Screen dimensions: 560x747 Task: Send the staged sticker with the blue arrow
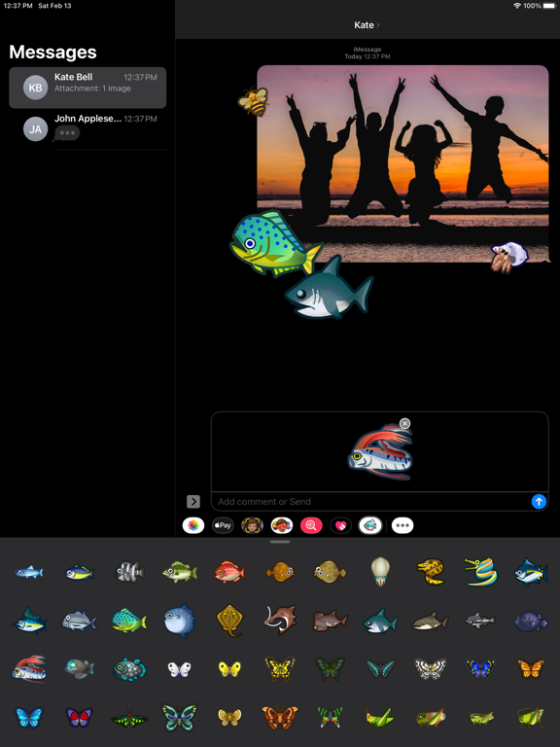tap(539, 501)
